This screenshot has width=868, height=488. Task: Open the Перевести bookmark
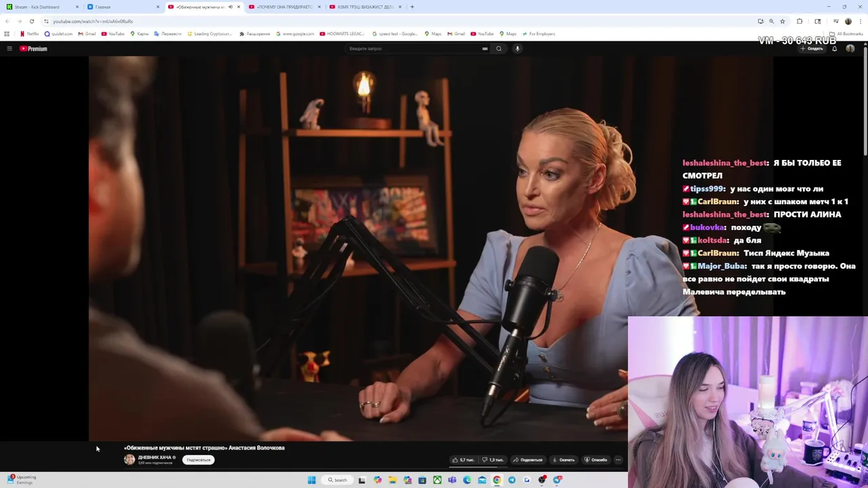coord(167,34)
